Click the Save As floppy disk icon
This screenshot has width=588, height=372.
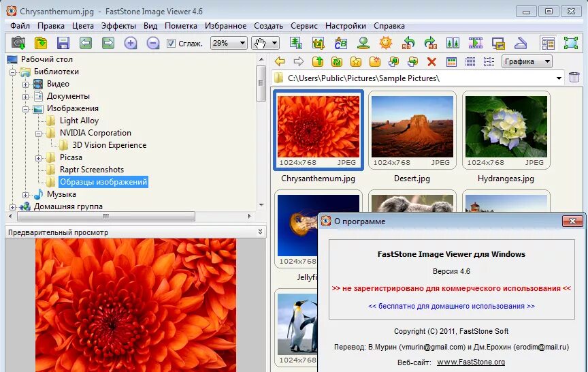click(x=63, y=43)
